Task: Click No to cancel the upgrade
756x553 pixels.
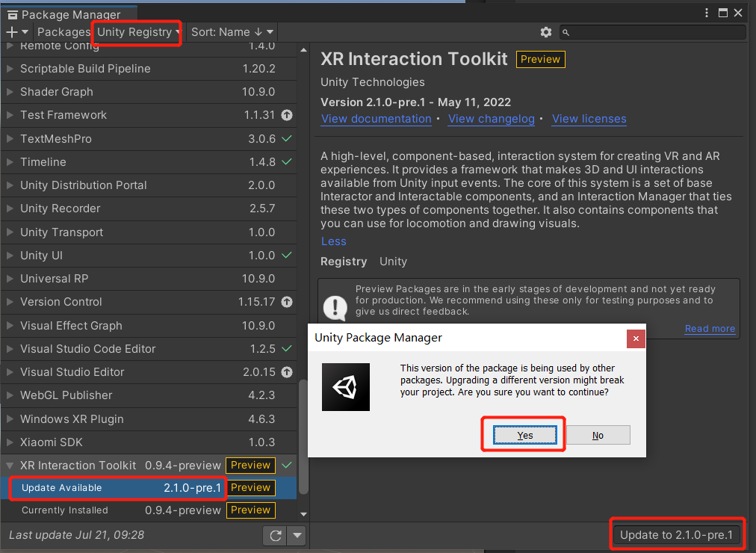Action: tap(598, 435)
